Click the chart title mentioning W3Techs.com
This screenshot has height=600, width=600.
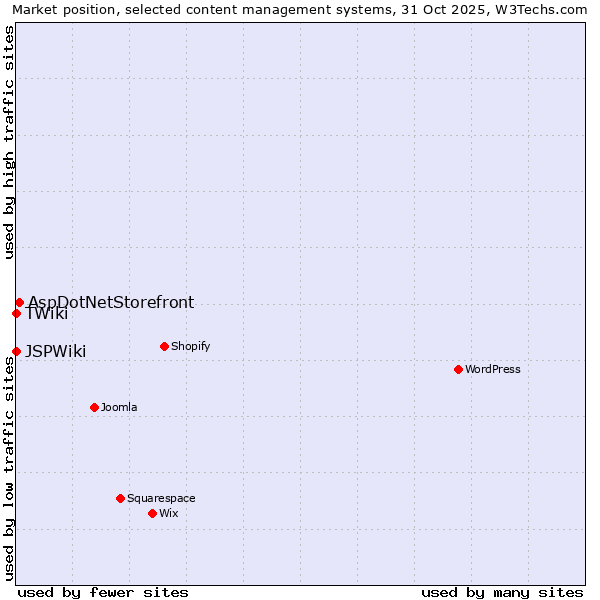[300, 10]
